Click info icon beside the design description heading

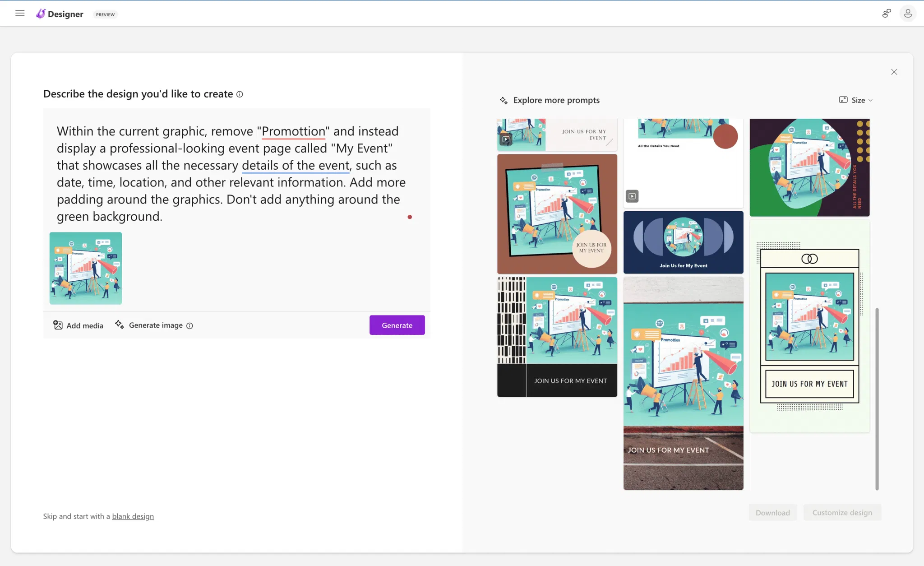pos(240,94)
